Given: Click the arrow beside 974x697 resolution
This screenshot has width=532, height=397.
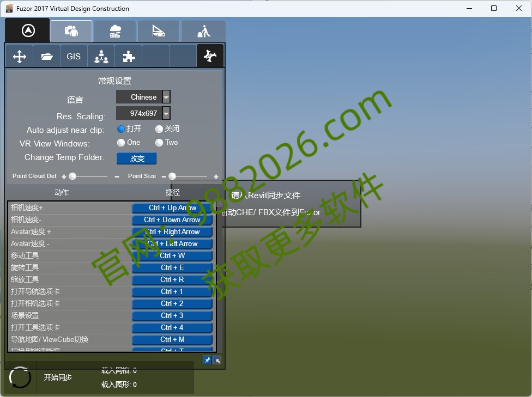Looking at the screenshot, I should coord(166,113).
